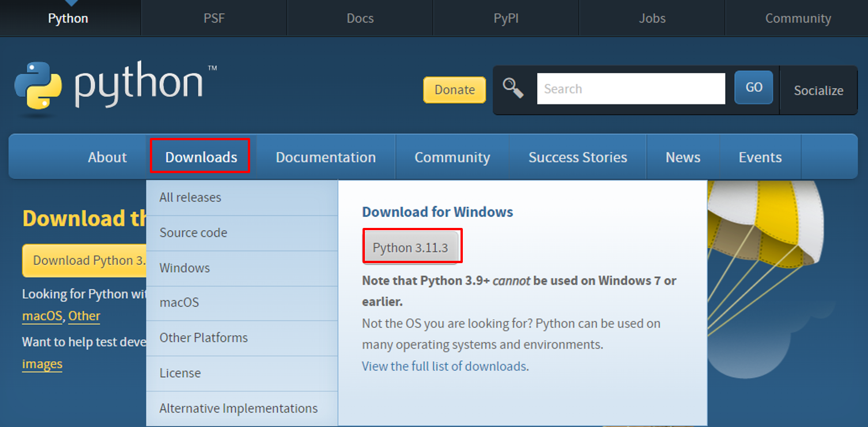Select Source code in Downloads submenu
The height and width of the screenshot is (427, 868).
(242, 233)
